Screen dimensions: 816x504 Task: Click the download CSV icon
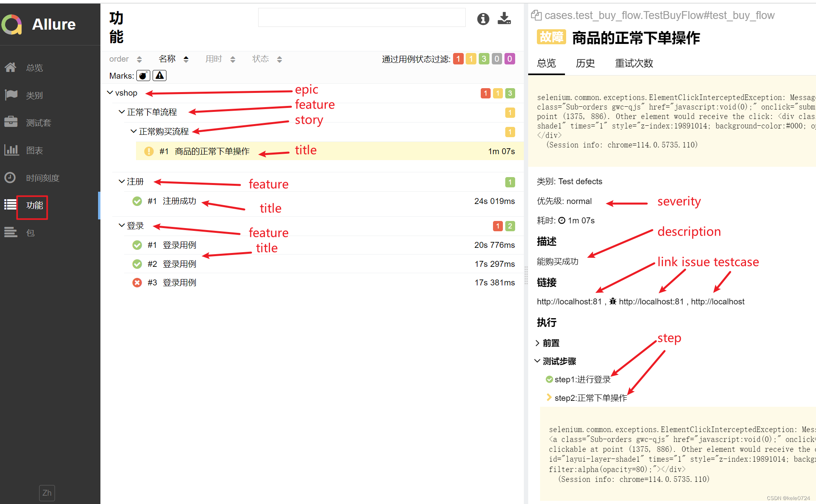click(x=504, y=18)
